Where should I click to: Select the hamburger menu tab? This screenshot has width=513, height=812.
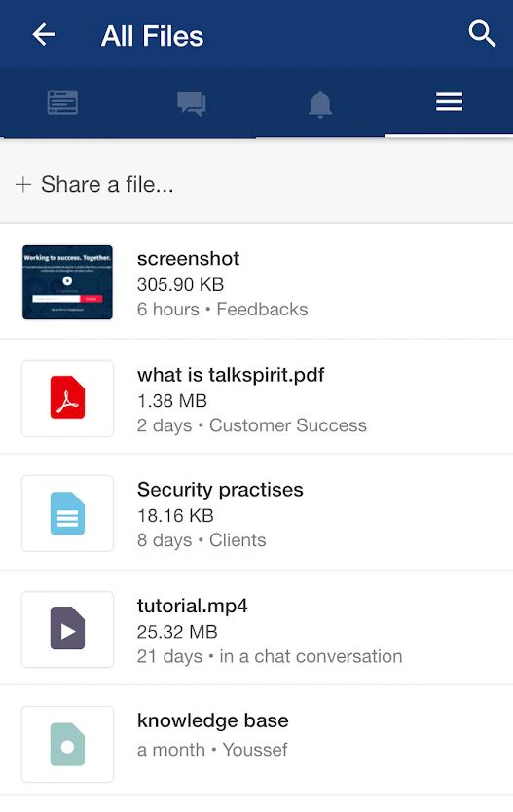click(449, 102)
